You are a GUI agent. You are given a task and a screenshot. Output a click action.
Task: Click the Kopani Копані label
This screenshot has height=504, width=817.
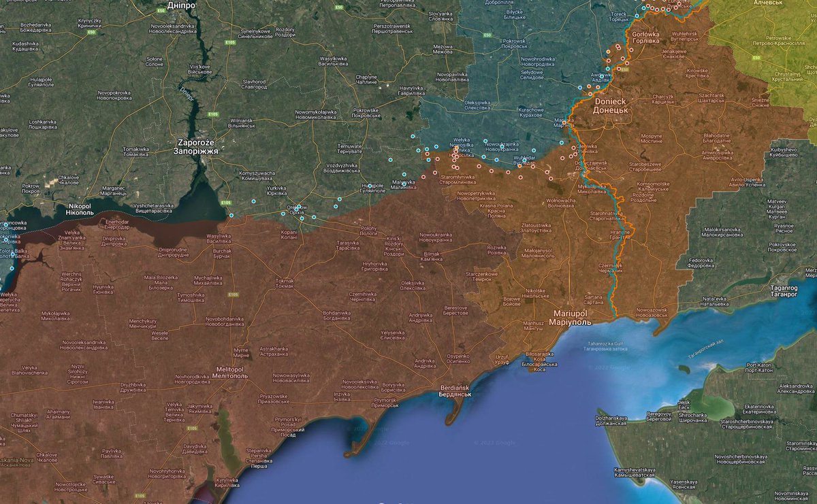coord(289,235)
